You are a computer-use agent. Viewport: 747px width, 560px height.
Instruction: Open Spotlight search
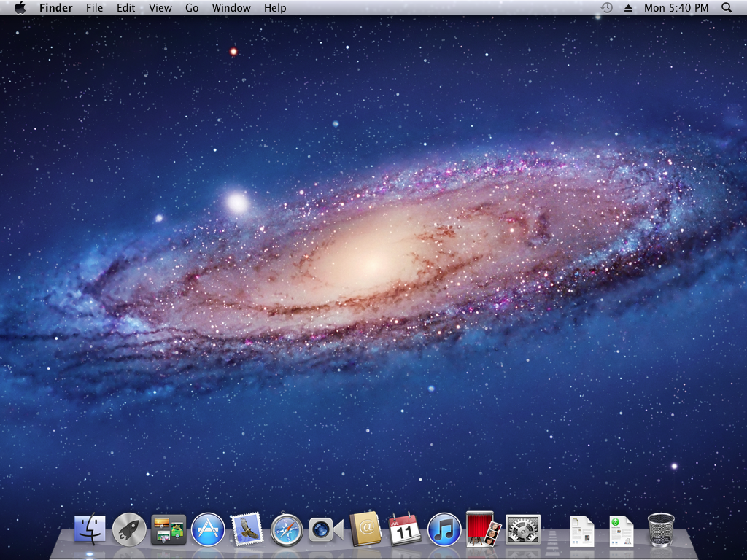pos(726,8)
